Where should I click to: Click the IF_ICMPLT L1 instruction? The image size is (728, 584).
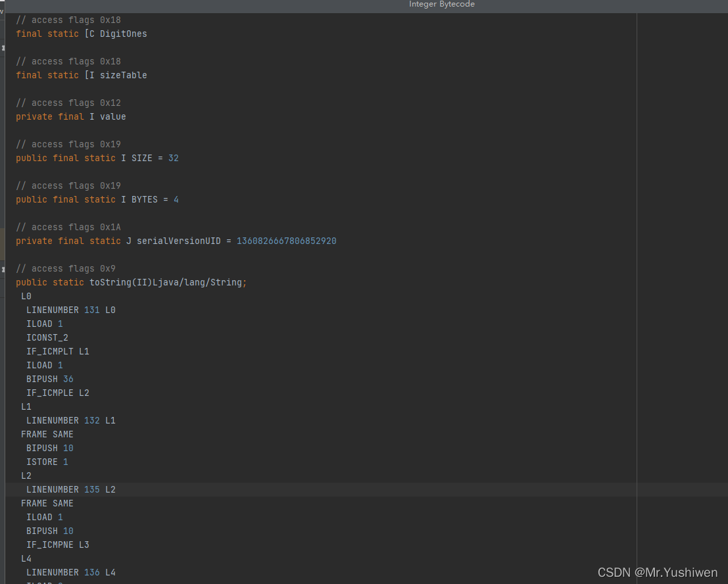(x=58, y=351)
